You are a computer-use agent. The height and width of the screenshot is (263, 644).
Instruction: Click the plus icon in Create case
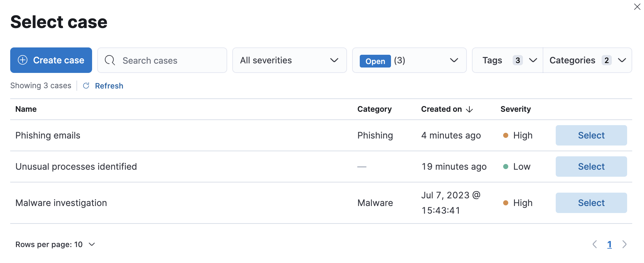click(23, 60)
